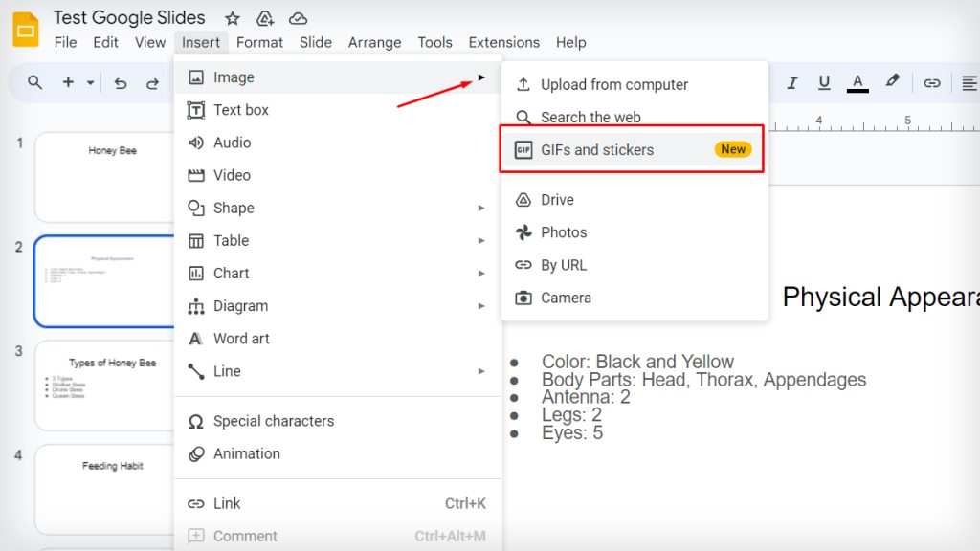Screen dimensions: 980x551
Task: Choose Upload from computer
Action: 614,84
